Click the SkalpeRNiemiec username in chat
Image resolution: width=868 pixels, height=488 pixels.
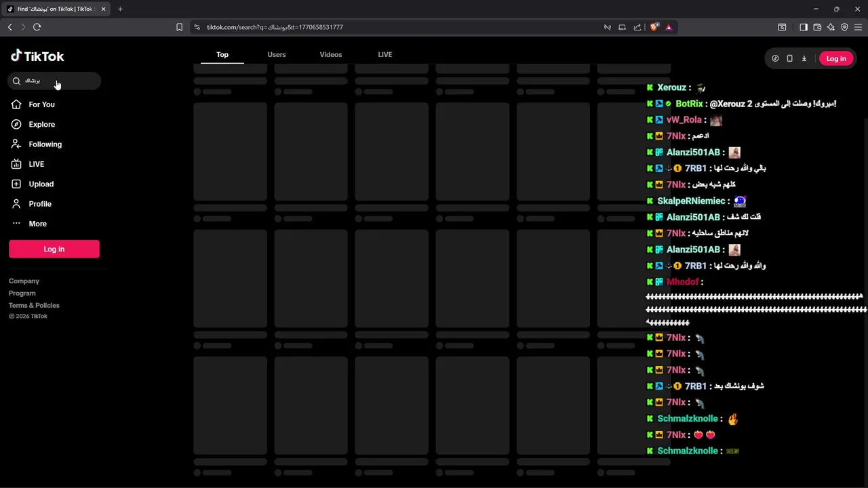(691, 201)
